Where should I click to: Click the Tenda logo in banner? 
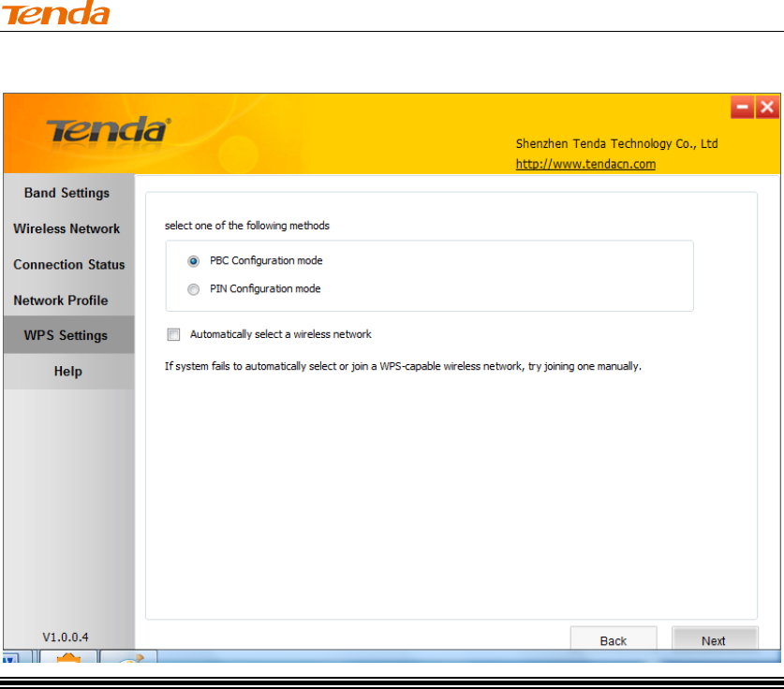(108, 130)
